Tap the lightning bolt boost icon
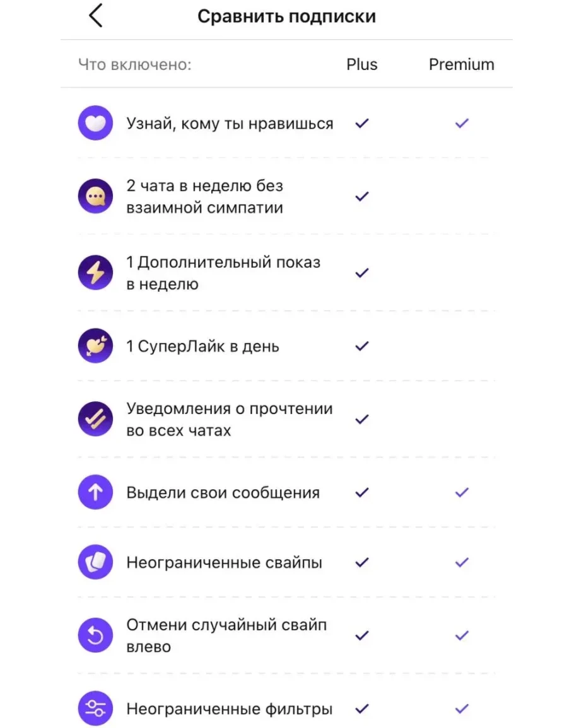 tap(95, 273)
